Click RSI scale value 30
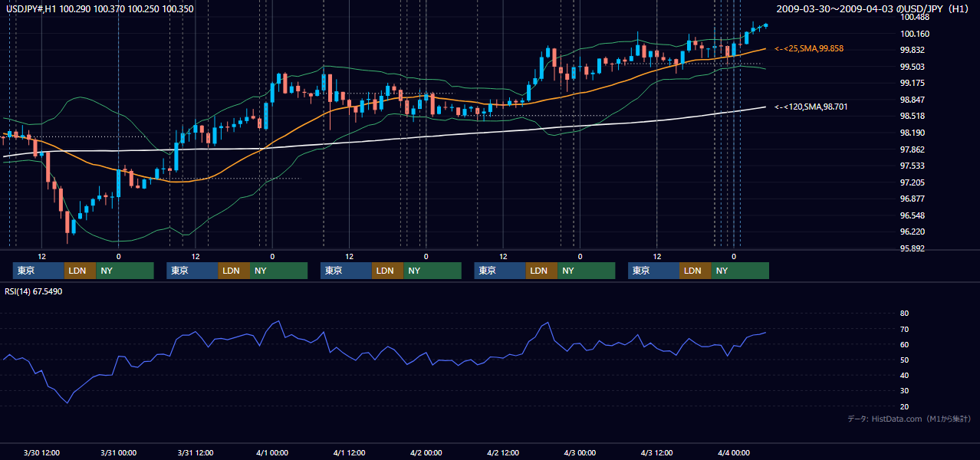 (x=904, y=390)
